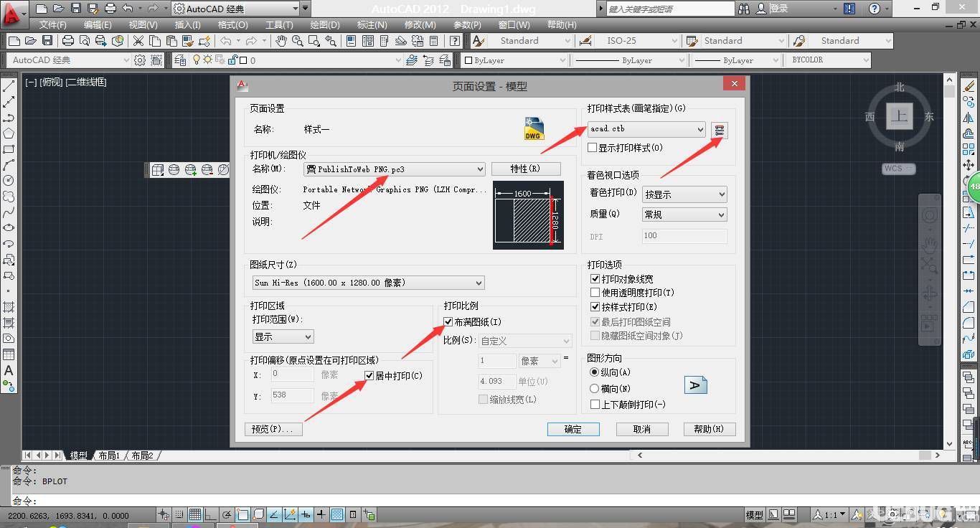The height and width of the screenshot is (528, 980).
Task: Select the Cut scissors icon
Action: tap(138, 41)
